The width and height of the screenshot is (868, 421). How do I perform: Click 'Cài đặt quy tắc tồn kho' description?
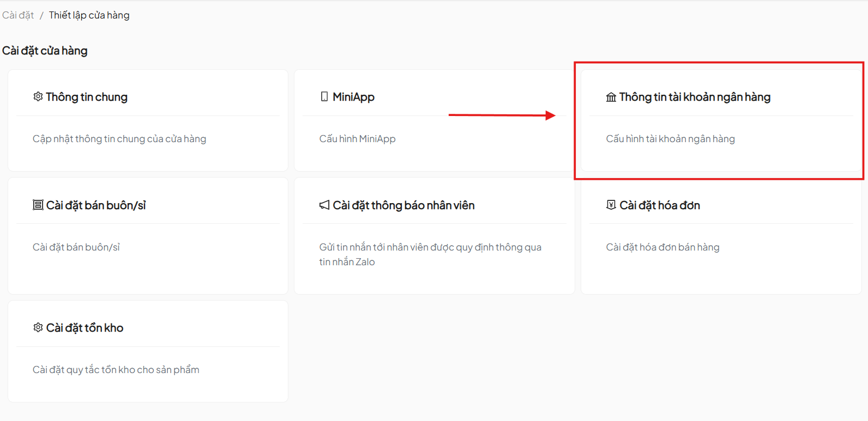(x=116, y=370)
